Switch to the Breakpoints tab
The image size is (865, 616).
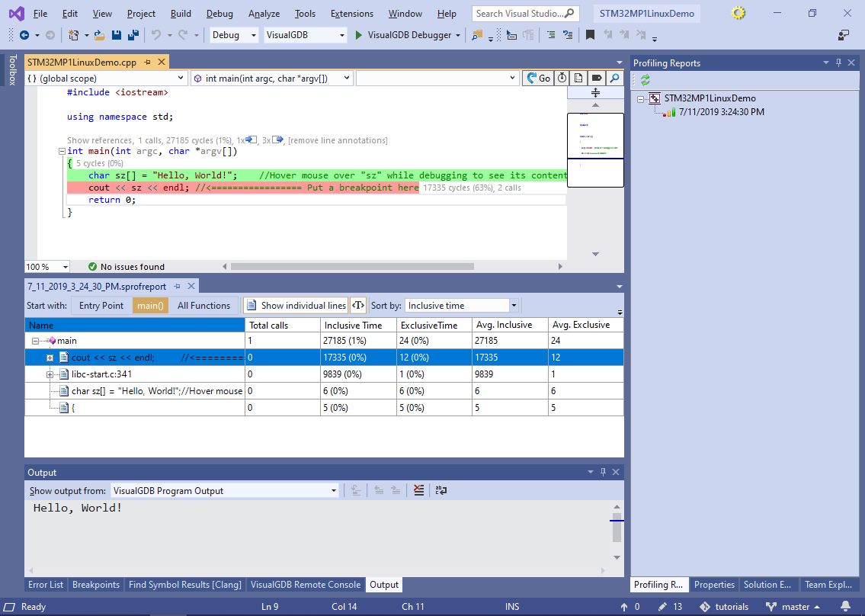click(96, 585)
